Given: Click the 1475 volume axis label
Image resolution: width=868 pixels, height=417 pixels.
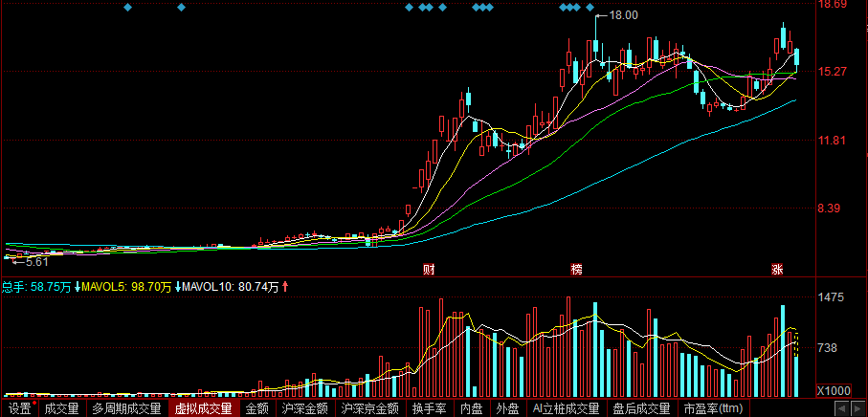Looking at the screenshot, I should (x=832, y=297).
